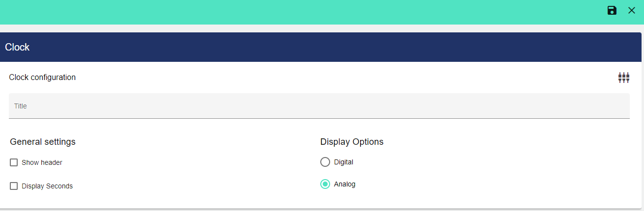Tick the Display Seconds checkbox
The width and height of the screenshot is (644, 211).
click(14, 186)
